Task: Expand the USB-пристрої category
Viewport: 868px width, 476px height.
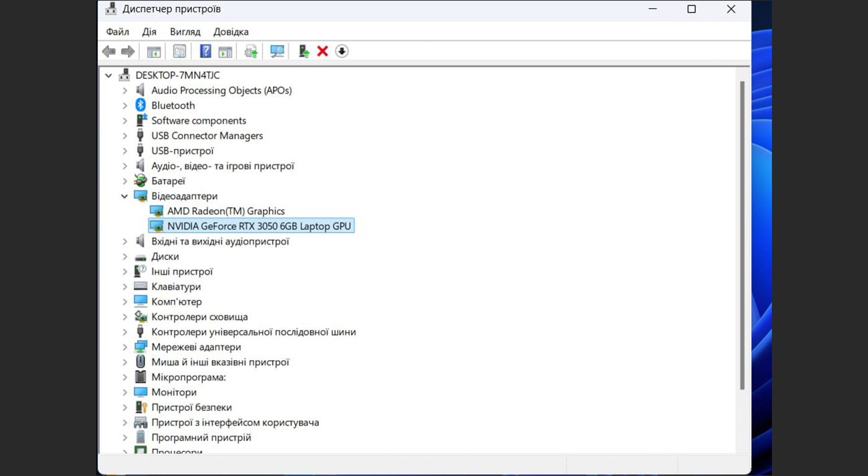Action: click(x=125, y=151)
